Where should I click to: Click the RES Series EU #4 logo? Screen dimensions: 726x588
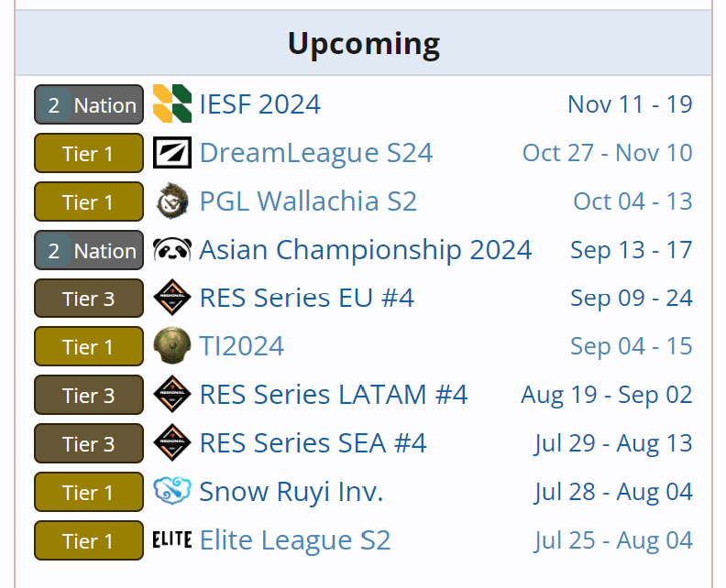point(172,299)
